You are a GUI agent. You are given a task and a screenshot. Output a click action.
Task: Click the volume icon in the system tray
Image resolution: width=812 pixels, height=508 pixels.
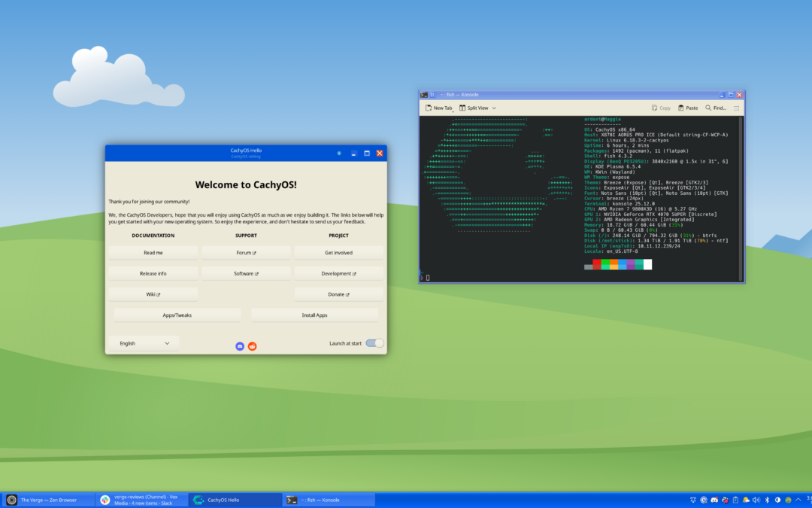pos(756,500)
